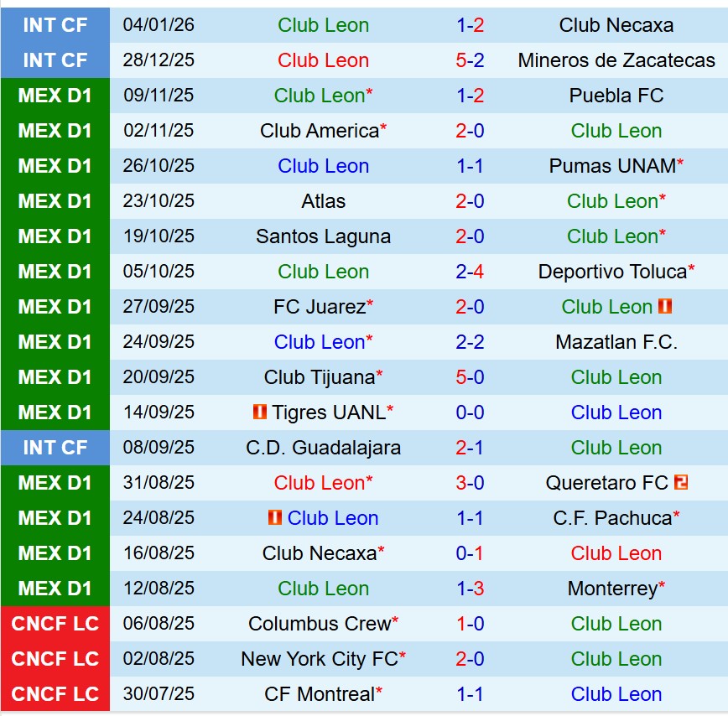Click the 5-2 score against Mineros de Zacatecas
This screenshot has width=728, height=716.
(x=470, y=60)
